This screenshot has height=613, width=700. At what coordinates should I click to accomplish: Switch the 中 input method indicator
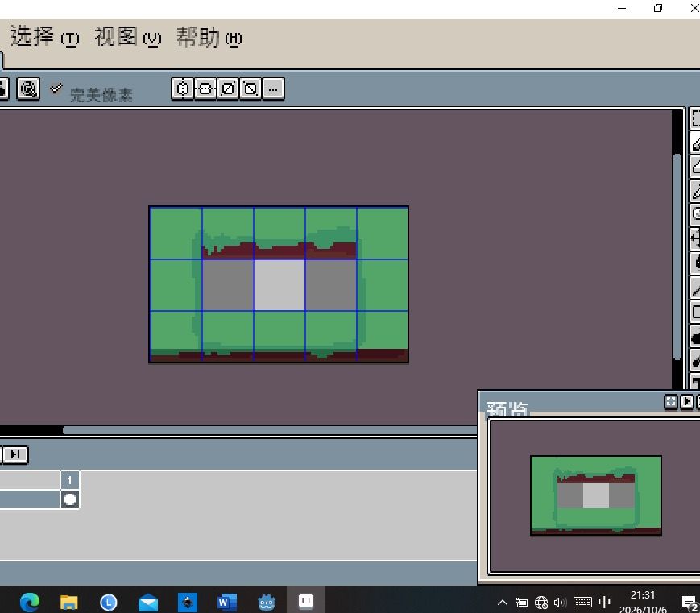click(604, 602)
